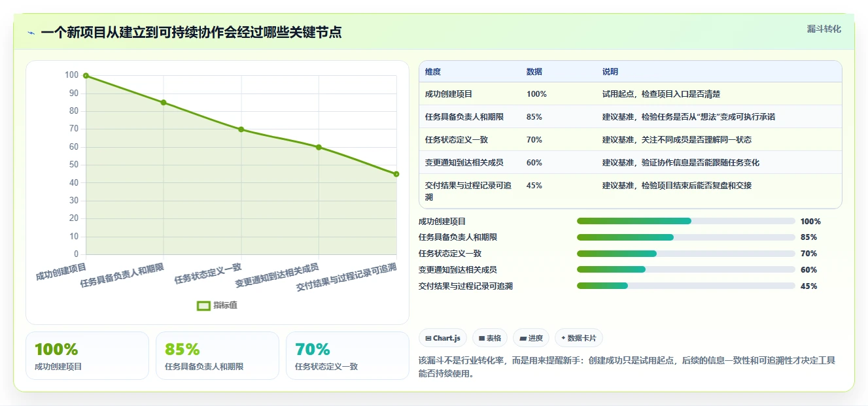Click the 变更通知到达相关成员 progress bar

[x=686, y=269]
